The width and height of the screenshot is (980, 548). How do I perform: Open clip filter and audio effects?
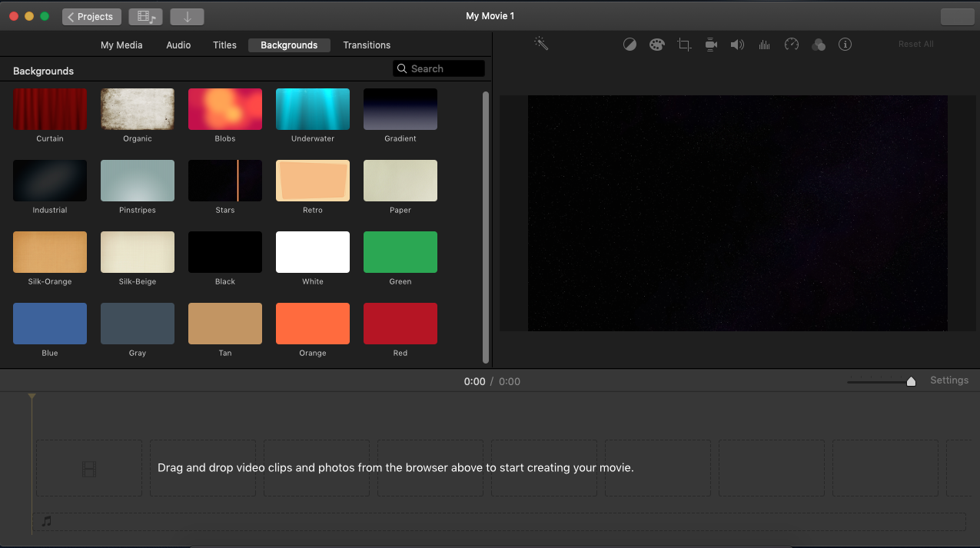819,45
